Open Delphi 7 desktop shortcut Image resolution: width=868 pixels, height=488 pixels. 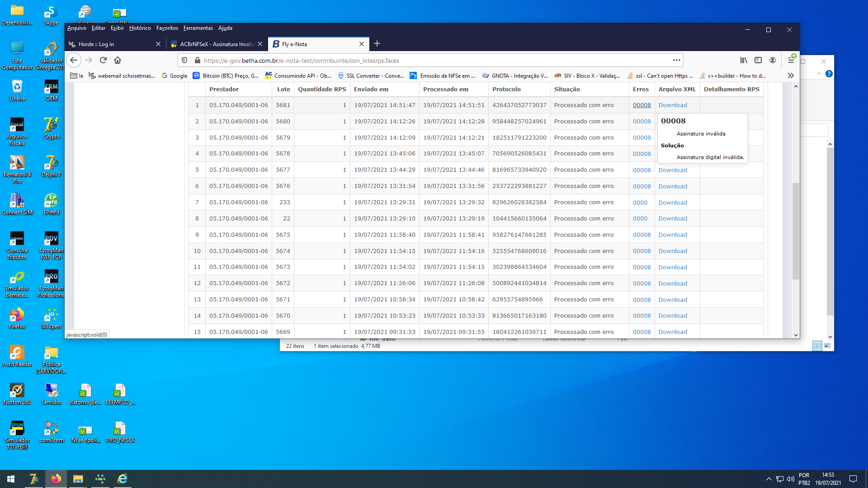pos(52,166)
